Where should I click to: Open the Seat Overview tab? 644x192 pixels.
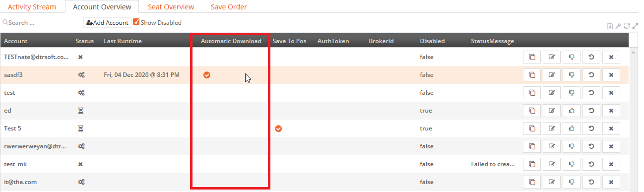click(171, 7)
